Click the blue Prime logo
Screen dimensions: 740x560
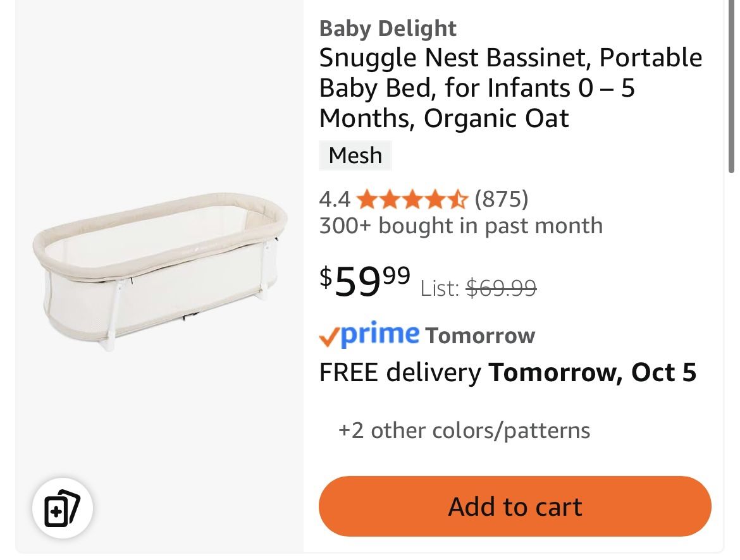pyautogui.click(x=379, y=334)
